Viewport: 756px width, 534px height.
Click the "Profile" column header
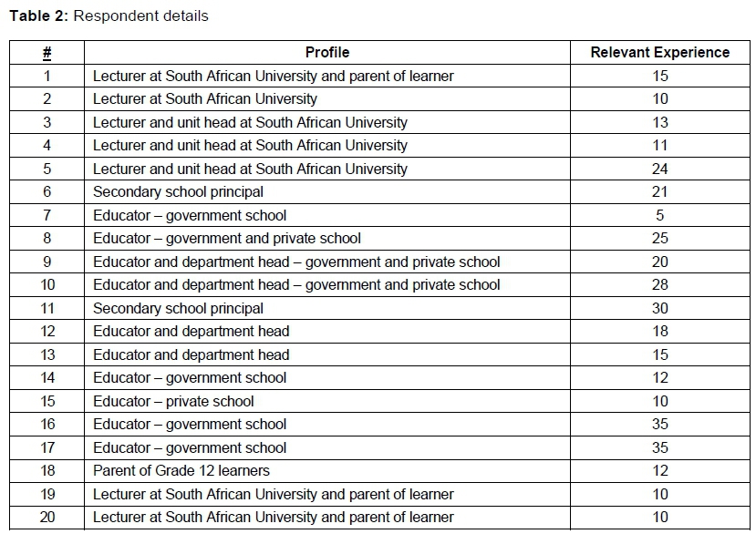(326, 53)
